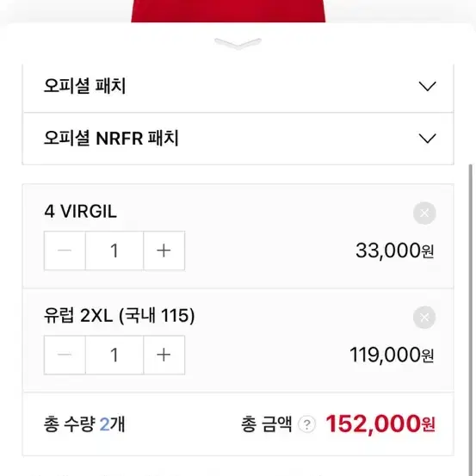Click the chevron arrow beside 오피셜 패치
Screen dimensions: 476x476
coord(427,86)
